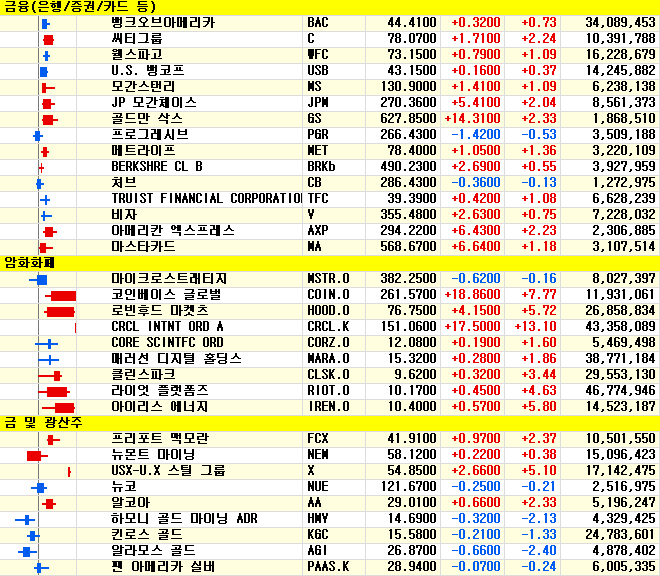
Task: Click the 골드만 삭스 candlestick icon
Action: coord(50,120)
